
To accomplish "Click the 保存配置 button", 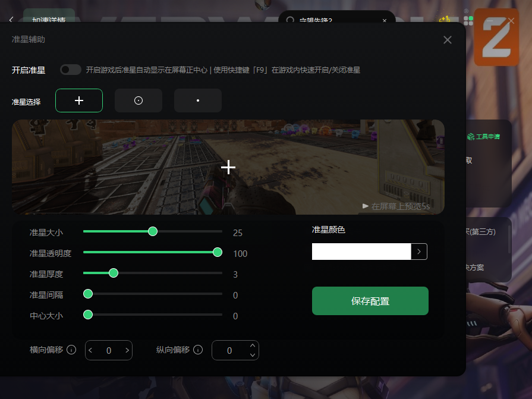I will pyautogui.click(x=370, y=301).
